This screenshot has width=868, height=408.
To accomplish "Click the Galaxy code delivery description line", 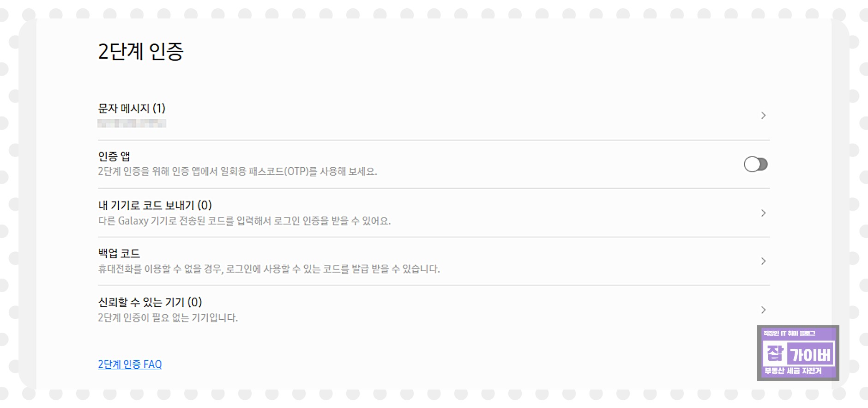I will tap(244, 221).
